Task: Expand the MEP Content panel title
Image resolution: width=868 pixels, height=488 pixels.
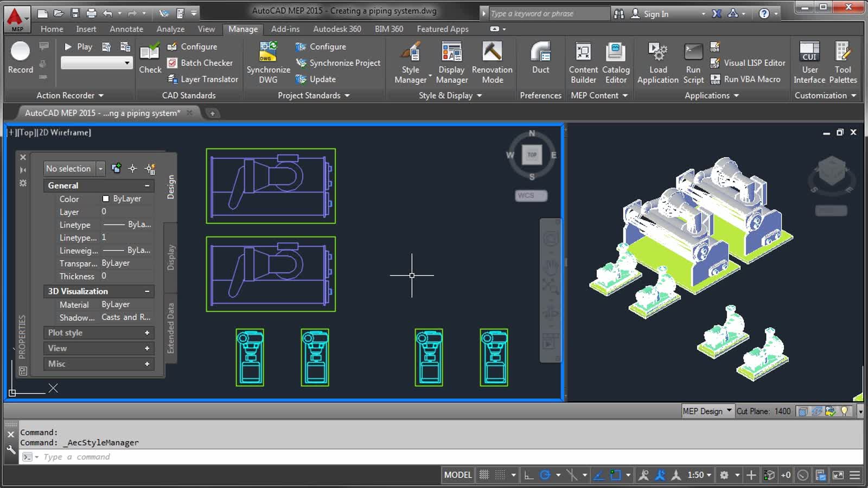Action: point(599,95)
